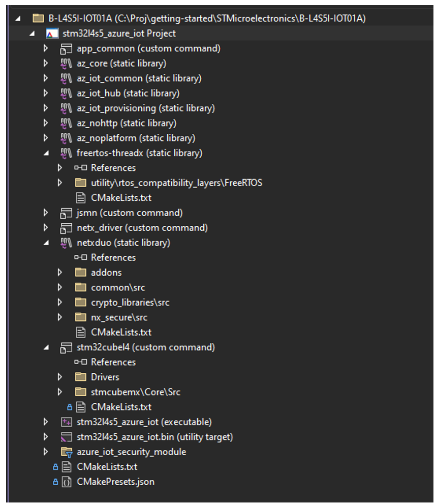This screenshot has width=436, height=504.
Task: Click the app_common custom command icon
Action: (66, 49)
